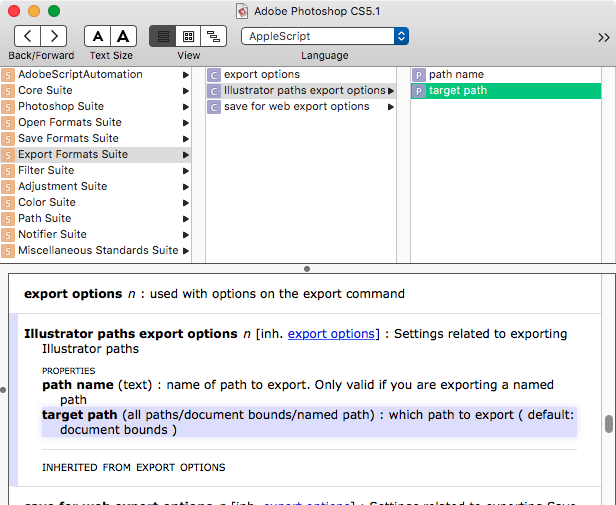Screen dimensions: 616x505
Task: Open the AppleScript language dropdown
Action: click(325, 36)
